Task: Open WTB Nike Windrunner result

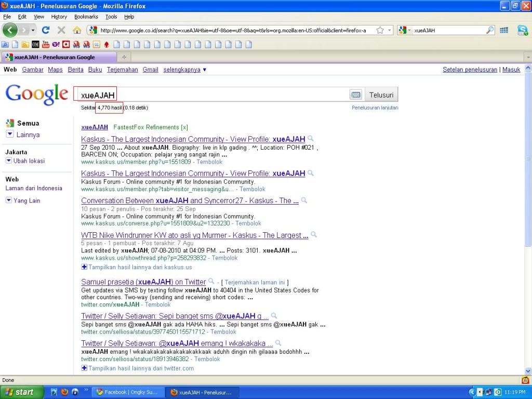Action: [x=194, y=235]
